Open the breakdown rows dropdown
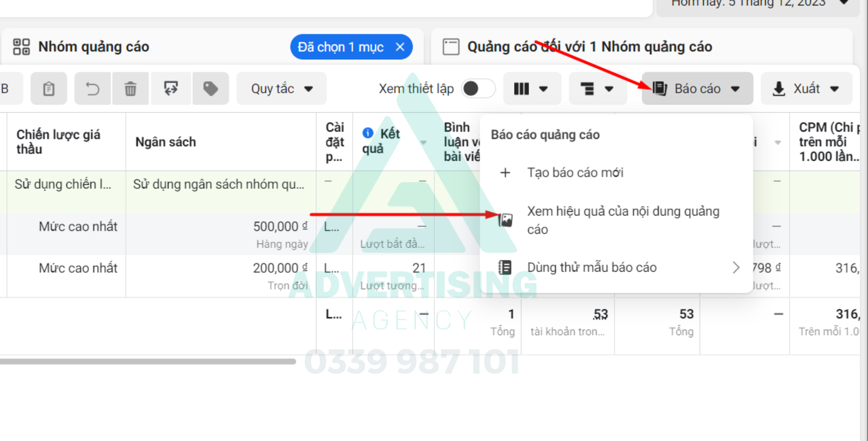This screenshot has height=441, width=868. (597, 89)
